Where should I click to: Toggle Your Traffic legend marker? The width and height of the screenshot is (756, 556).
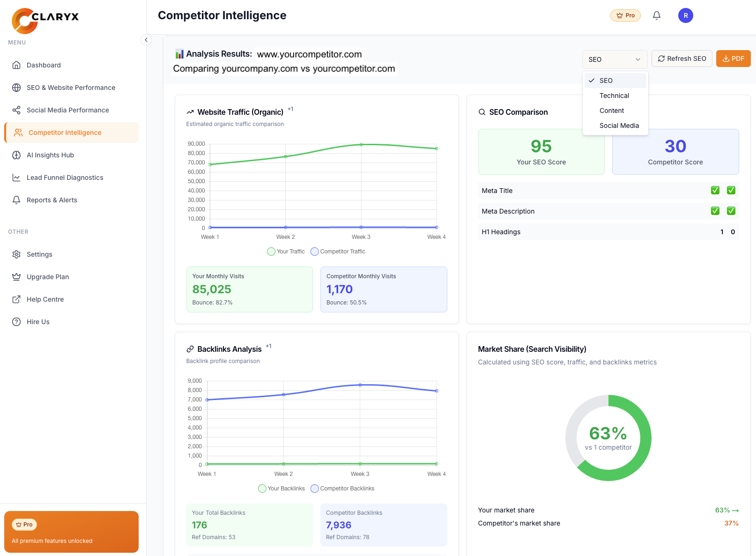coord(271,252)
